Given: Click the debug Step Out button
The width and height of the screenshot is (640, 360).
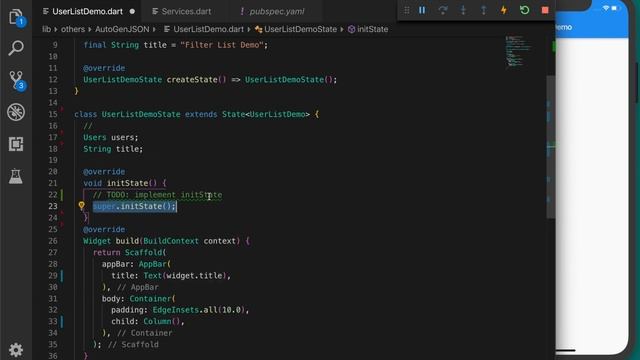Looking at the screenshot, I should click(x=483, y=10).
